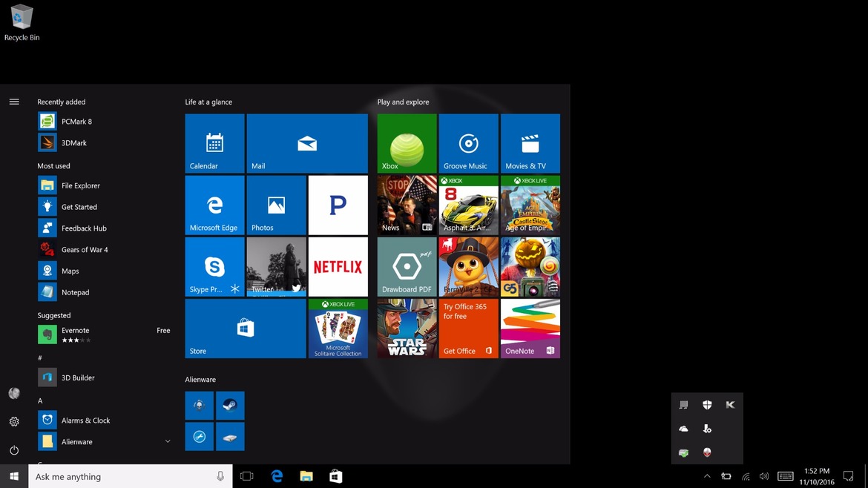
Task: Launch the Star Wars game tile
Action: 407,329
